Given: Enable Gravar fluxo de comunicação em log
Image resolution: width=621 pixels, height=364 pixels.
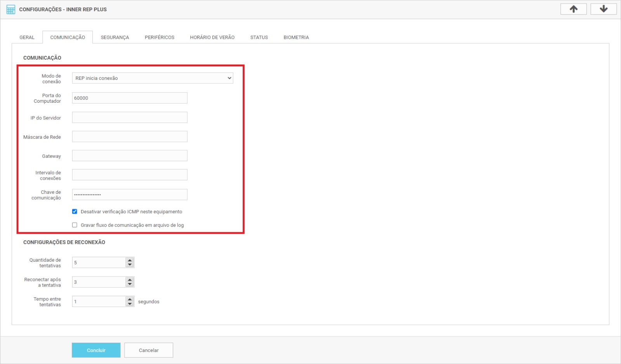Looking at the screenshot, I should tap(75, 225).
